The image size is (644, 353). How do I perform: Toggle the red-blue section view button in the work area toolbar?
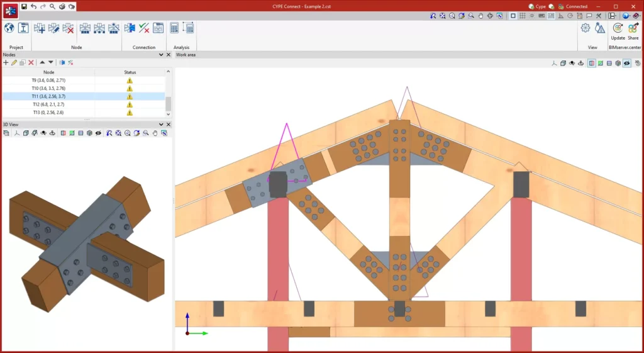pos(592,64)
